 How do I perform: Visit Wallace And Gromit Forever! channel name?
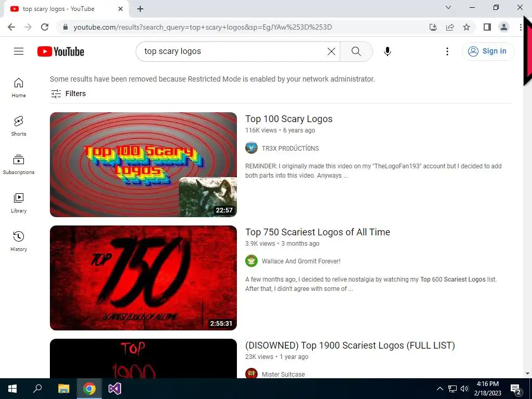(301, 261)
